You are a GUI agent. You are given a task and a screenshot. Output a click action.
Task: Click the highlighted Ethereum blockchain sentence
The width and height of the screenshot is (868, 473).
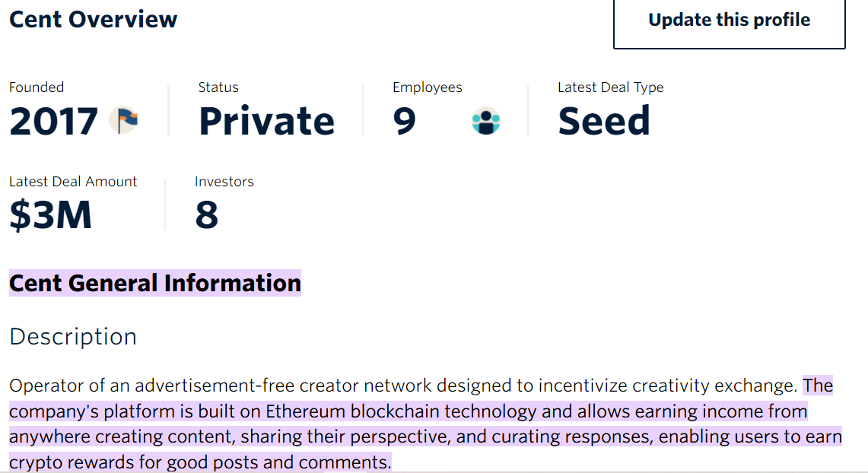click(x=425, y=424)
